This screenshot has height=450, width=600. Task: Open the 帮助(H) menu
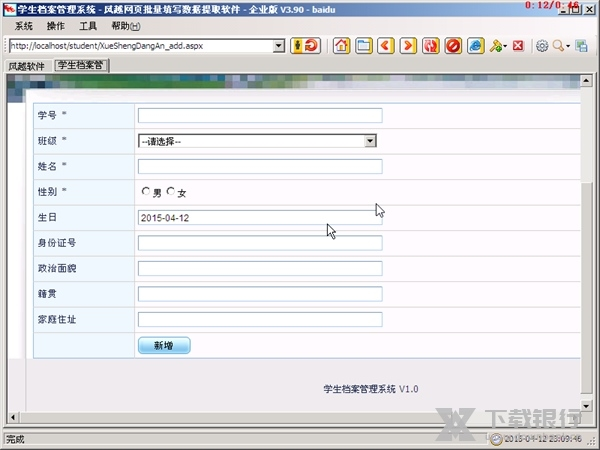coord(126,26)
